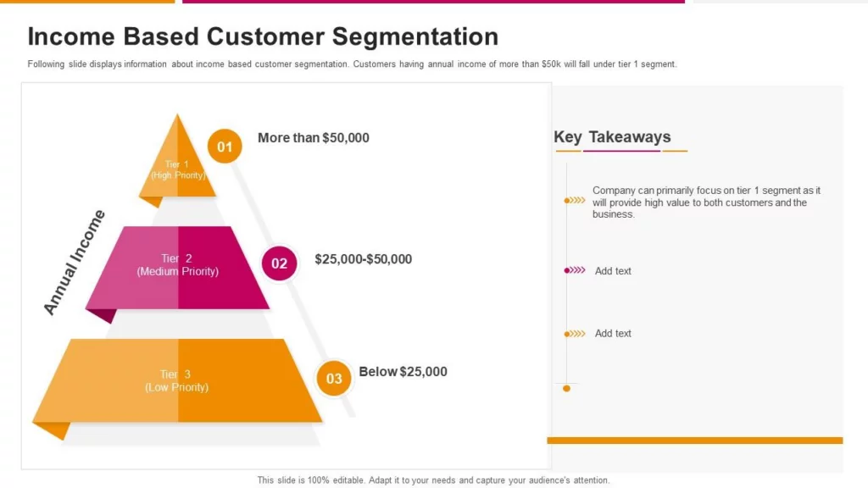Click the first Add text placeholder
Image resolution: width=868 pixels, height=488 pixels.
pos(613,271)
